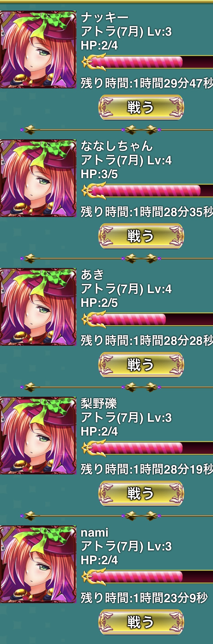213x644 pixels.
Task: Click the golden wing icon on nami's HP bar
Action: click(93, 577)
